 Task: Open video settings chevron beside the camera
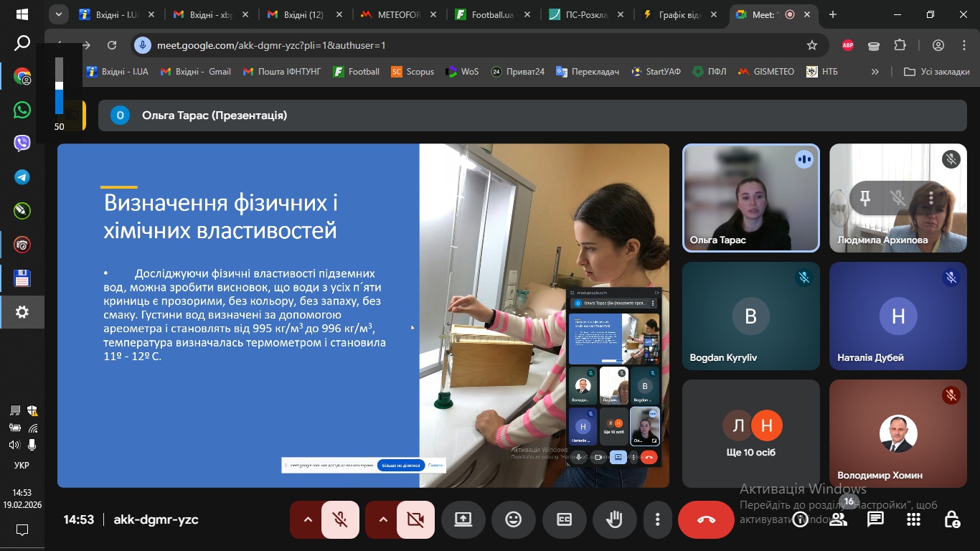[382, 519]
